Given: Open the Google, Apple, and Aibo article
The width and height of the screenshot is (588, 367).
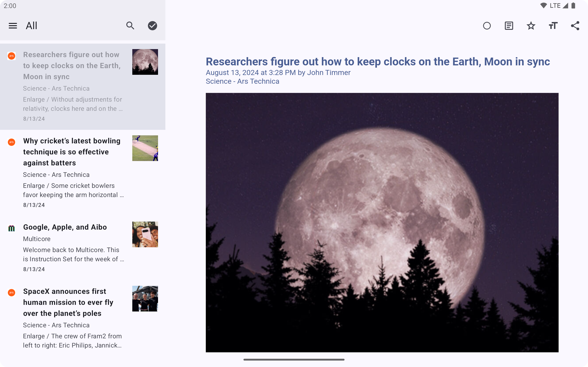Looking at the screenshot, I should (x=65, y=227).
